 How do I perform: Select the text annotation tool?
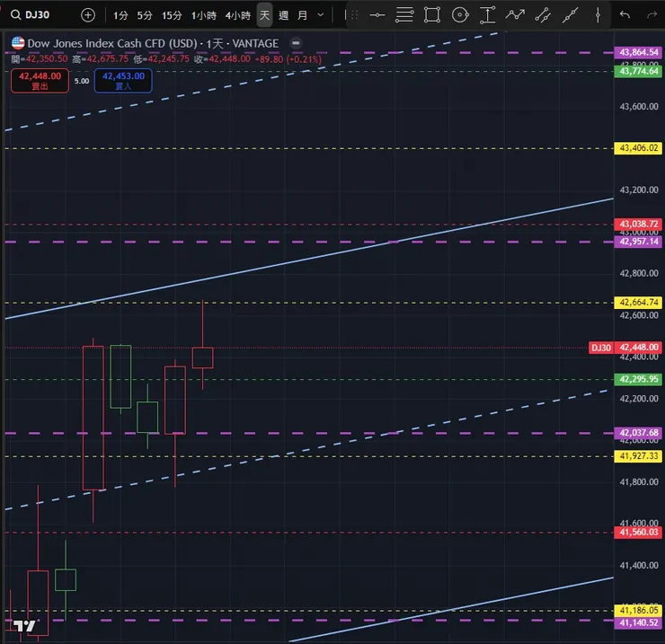click(x=488, y=15)
